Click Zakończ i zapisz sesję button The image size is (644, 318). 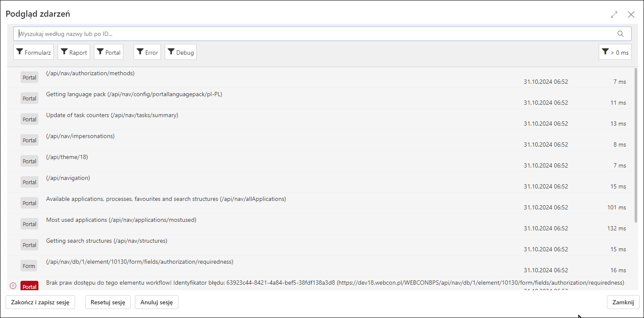(x=41, y=302)
